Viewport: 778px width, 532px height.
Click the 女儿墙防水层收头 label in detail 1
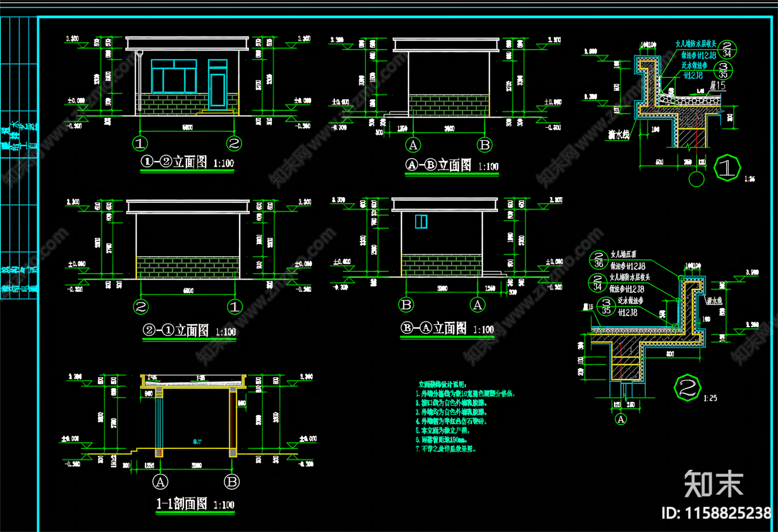click(696, 44)
